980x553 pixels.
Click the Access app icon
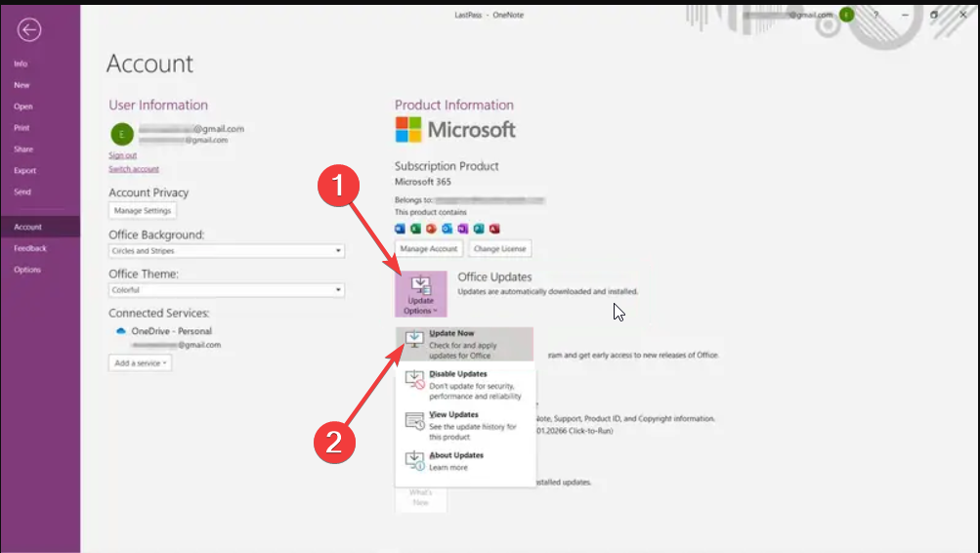tap(494, 229)
